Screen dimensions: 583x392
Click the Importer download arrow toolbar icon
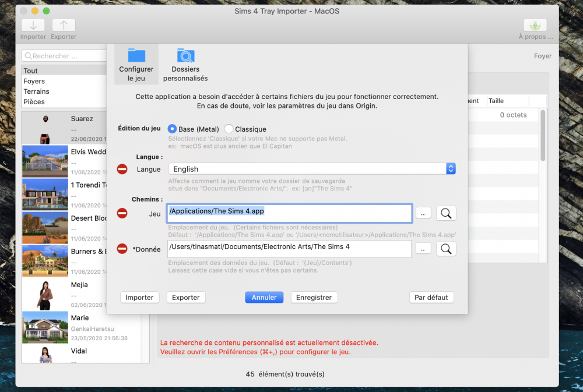point(33,25)
